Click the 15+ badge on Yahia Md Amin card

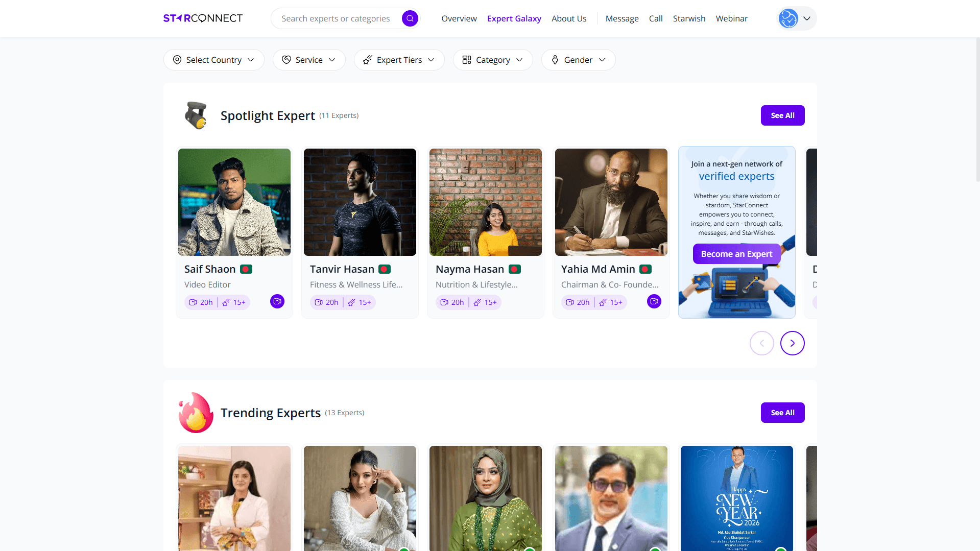click(611, 302)
